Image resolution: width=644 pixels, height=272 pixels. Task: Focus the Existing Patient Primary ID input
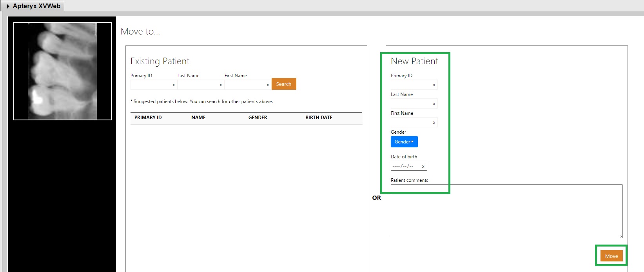coord(151,85)
